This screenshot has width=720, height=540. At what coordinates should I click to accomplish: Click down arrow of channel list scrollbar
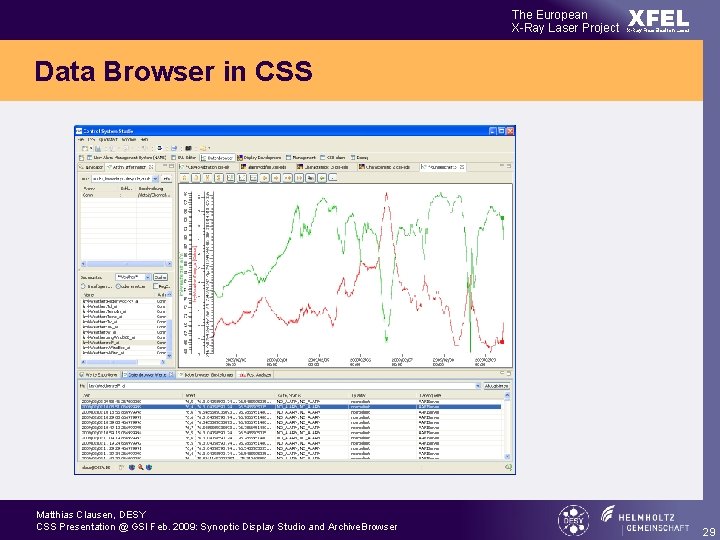coord(169,356)
